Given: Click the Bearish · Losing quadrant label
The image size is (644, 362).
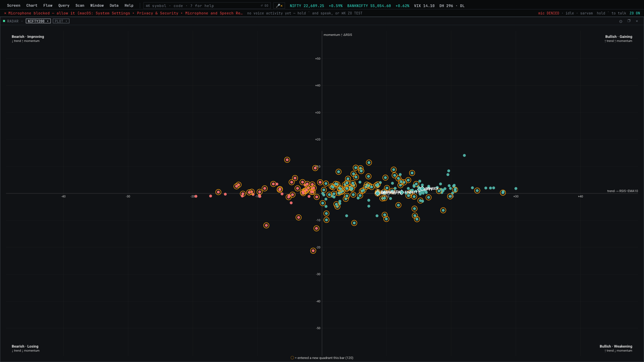Looking at the screenshot, I should [25, 346].
